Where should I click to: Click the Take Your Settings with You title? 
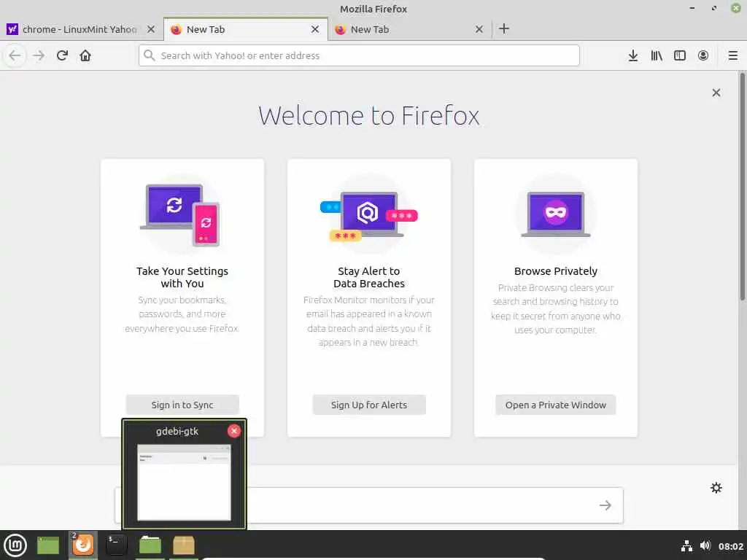pyautogui.click(x=182, y=277)
